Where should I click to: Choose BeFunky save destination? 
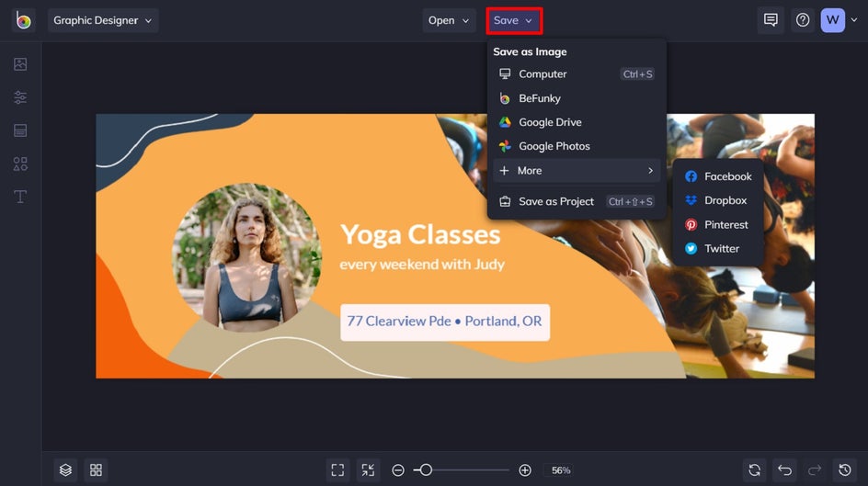pos(577,98)
